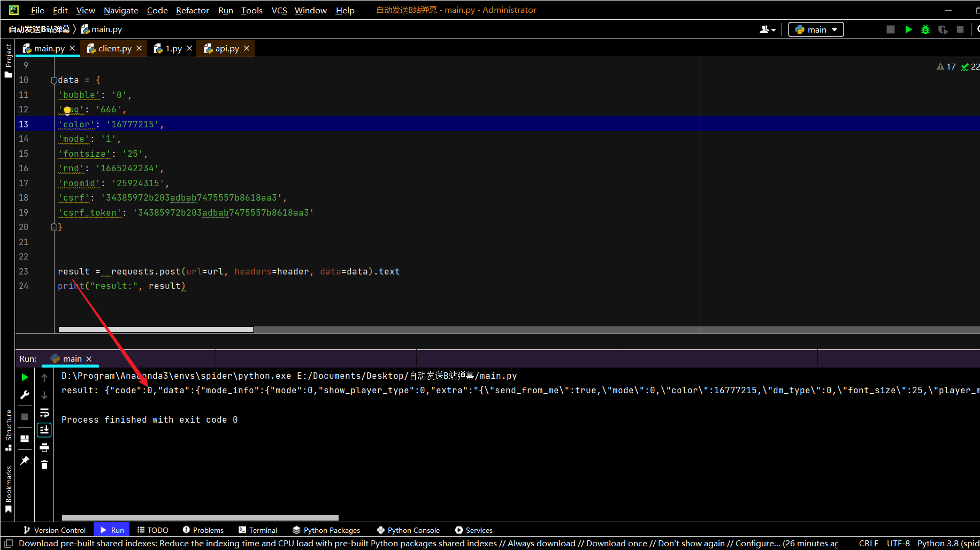
Task: Print the console output
Action: 44,447
